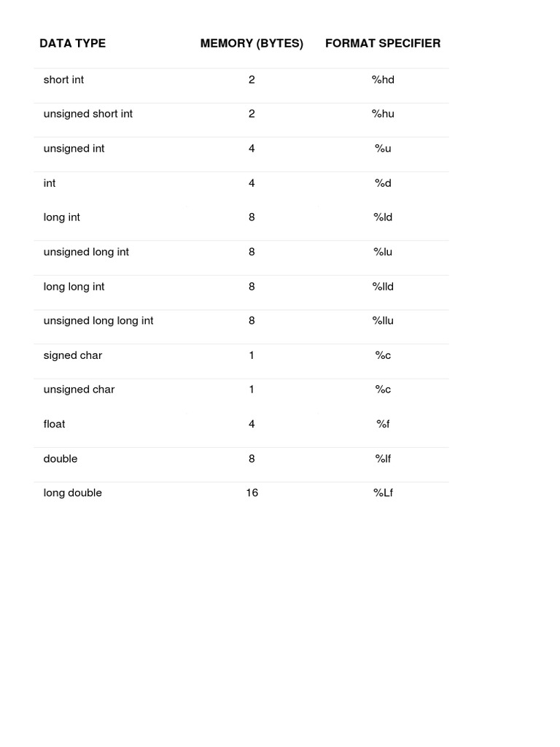This screenshot has height=747, width=560.
Task: Click the %hd format specifier
Action: point(383,80)
